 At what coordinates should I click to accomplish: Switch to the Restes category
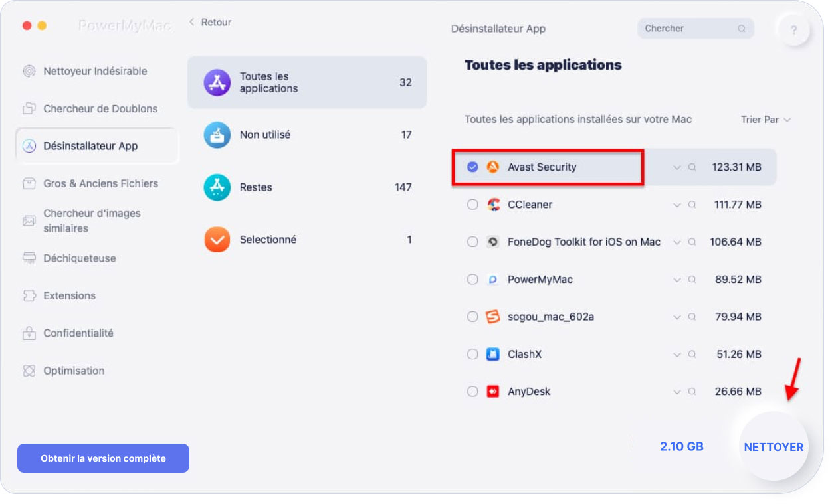307,187
